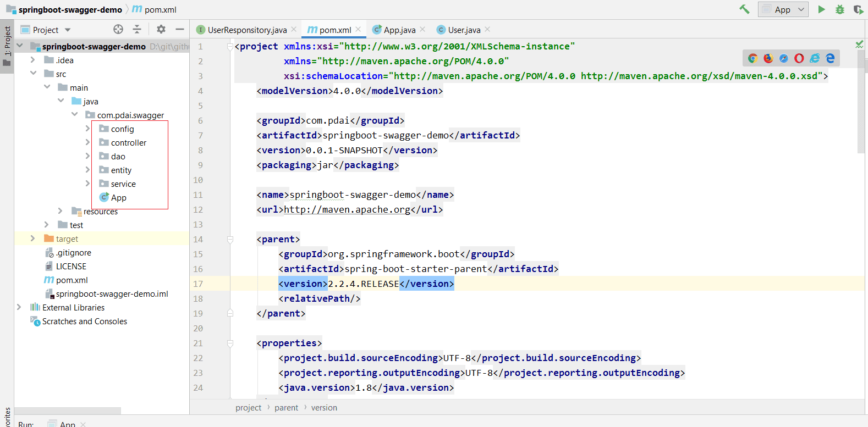
Task: Expand the config package folder
Action: click(x=87, y=129)
